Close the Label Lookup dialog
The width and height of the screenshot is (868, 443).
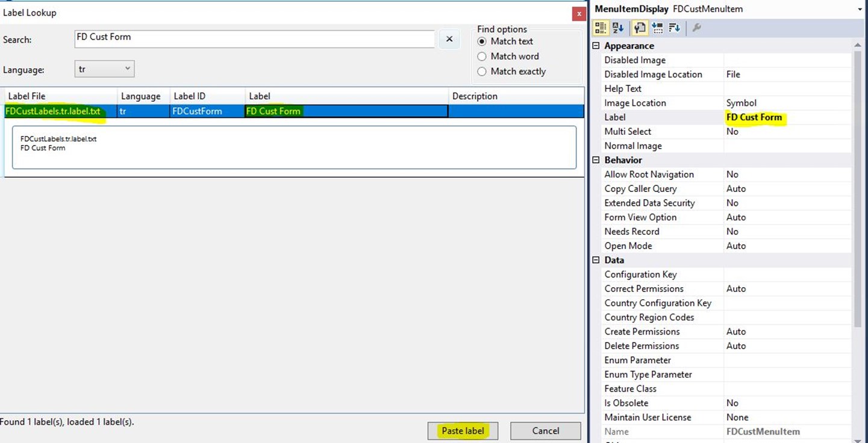pyautogui.click(x=579, y=13)
